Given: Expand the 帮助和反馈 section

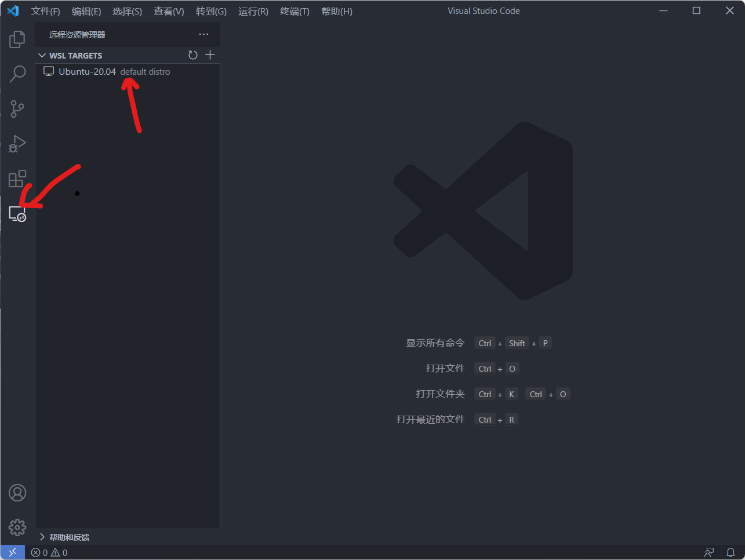Looking at the screenshot, I should (x=128, y=537).
